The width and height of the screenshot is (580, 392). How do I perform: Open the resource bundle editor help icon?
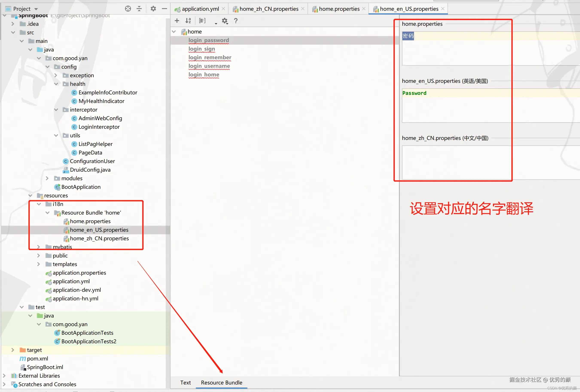[x=236, y=21]
